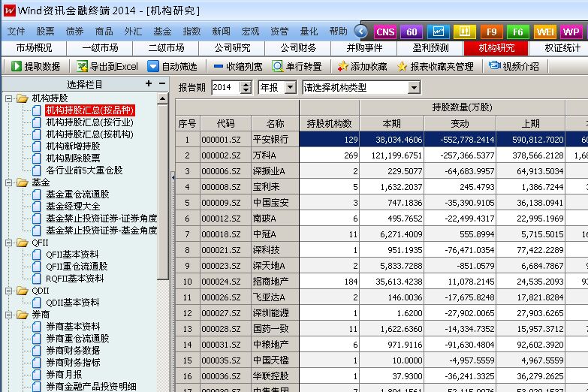Click the 添加收藏 star button
The width and height of the screenshot is (588, 392).
pyautogui.click(x=362, y=66)
